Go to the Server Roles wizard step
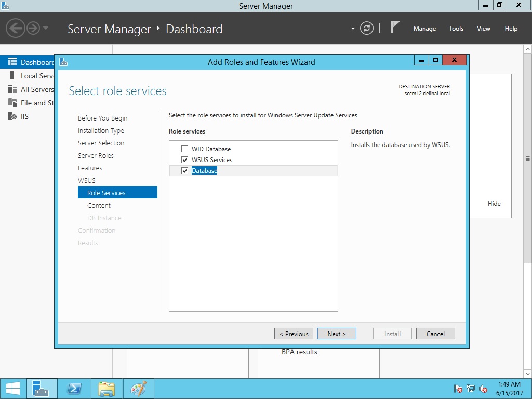Viewport: 532px width, 399px height. coord(96,155)
